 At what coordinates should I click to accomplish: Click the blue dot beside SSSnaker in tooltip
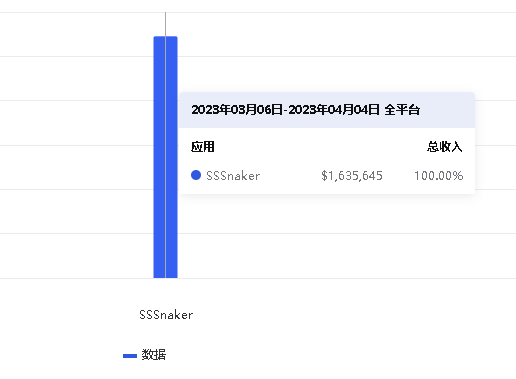pyautogui.click(x=196, y=175)
